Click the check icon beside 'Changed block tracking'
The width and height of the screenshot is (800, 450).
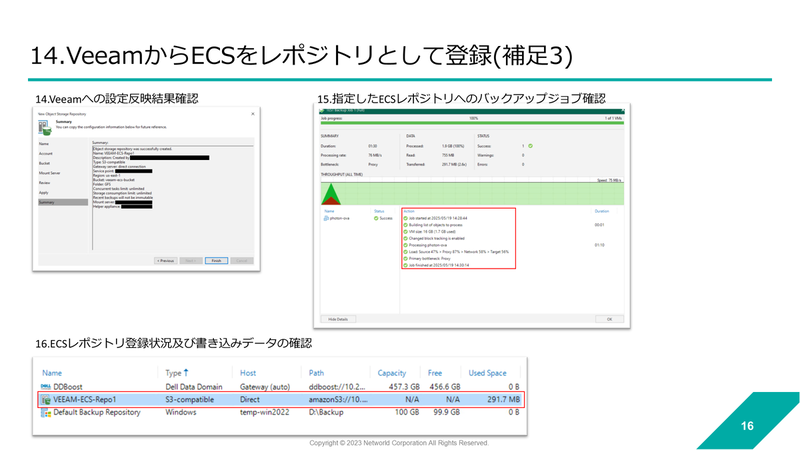[406, 238]
